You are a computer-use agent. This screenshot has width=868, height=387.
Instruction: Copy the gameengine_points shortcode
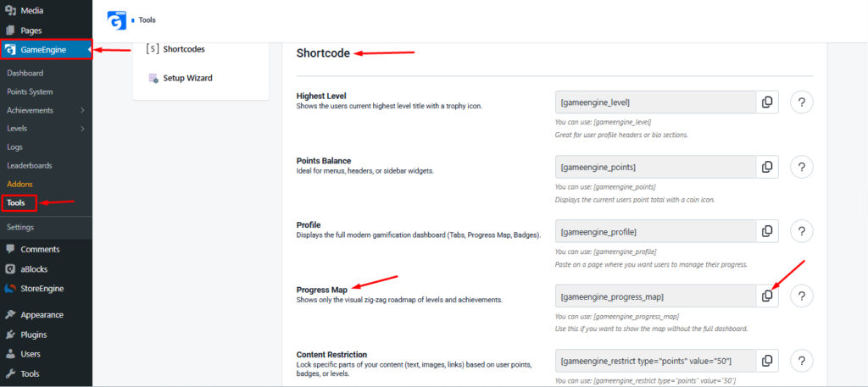coord(767,167)
